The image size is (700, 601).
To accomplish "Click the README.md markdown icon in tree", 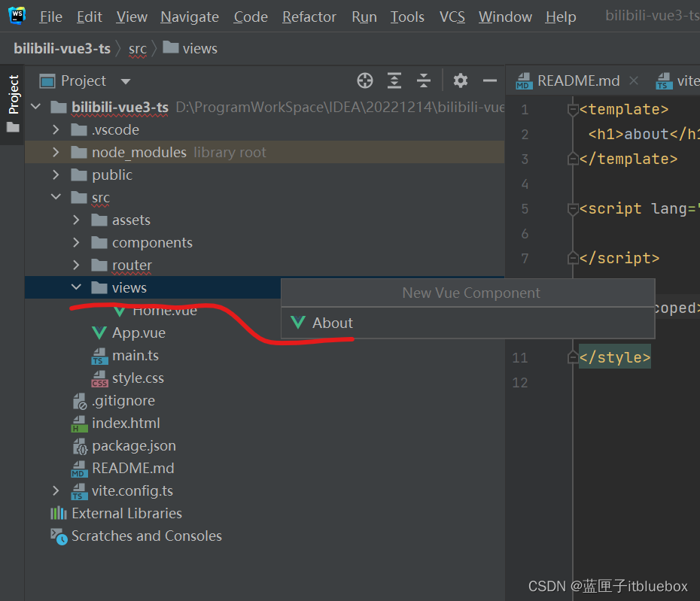I will point(80,469).
